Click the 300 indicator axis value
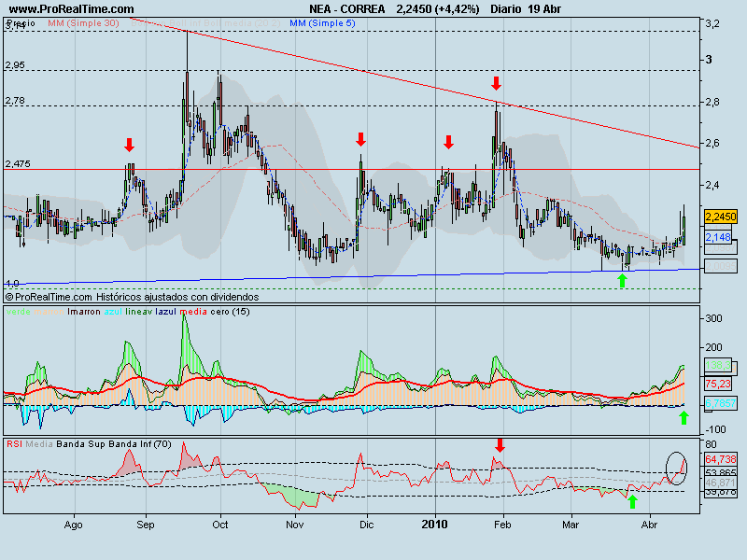 coord(713,318)
